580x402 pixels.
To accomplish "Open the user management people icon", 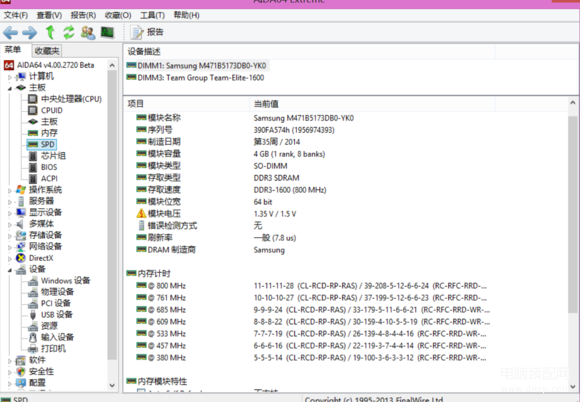I will [x=88, y=33].
